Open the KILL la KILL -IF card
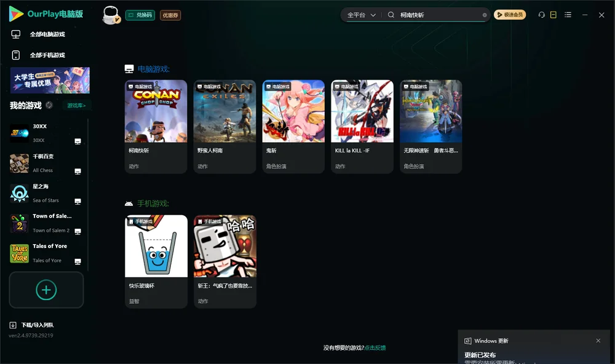Screen dimensions: 615x364 362,127
